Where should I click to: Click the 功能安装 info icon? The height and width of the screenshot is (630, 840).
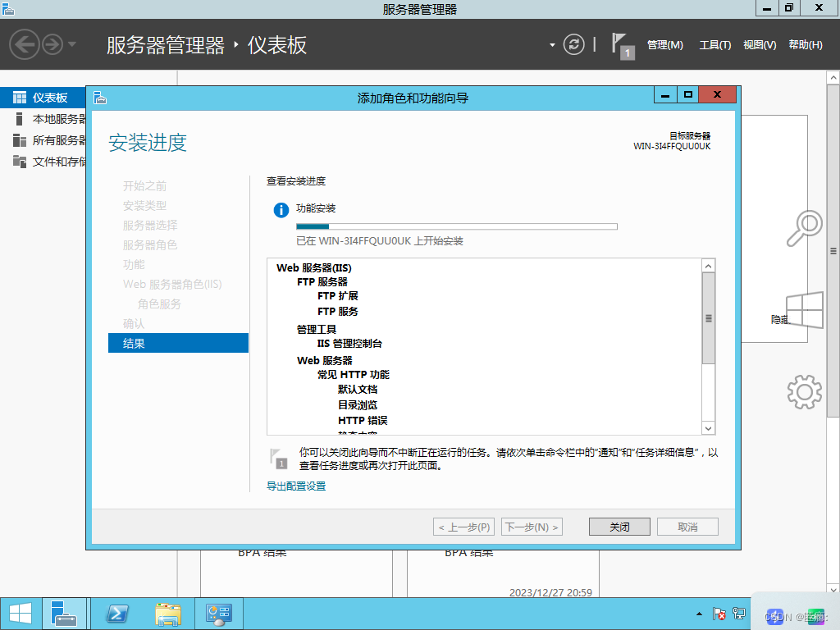pyautogui.click(x=281, y=210)
